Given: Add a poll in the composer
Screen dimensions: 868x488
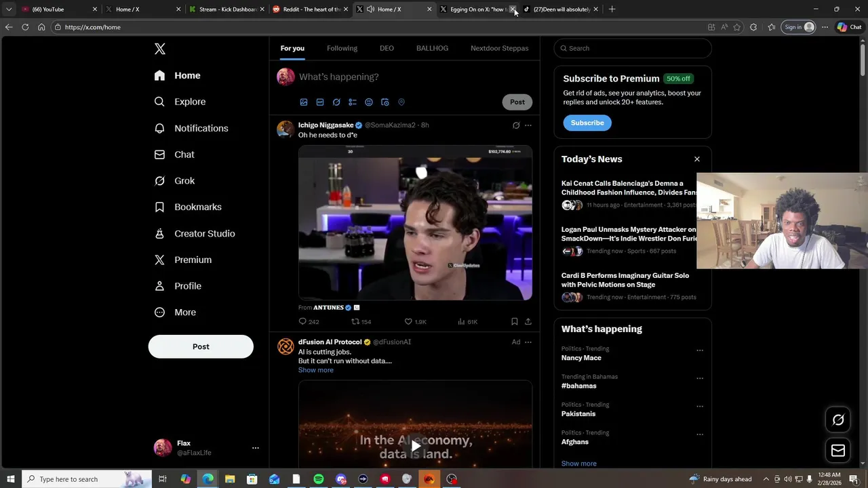Looking at the screenshot, I should click(353, 102).
